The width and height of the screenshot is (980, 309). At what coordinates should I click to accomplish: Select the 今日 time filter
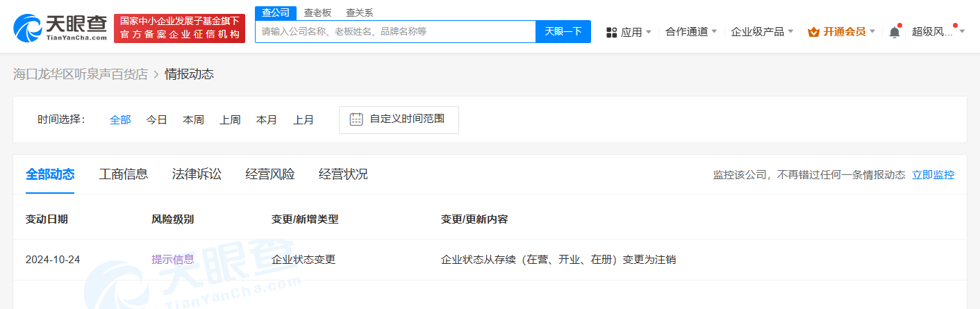[156, 119]
